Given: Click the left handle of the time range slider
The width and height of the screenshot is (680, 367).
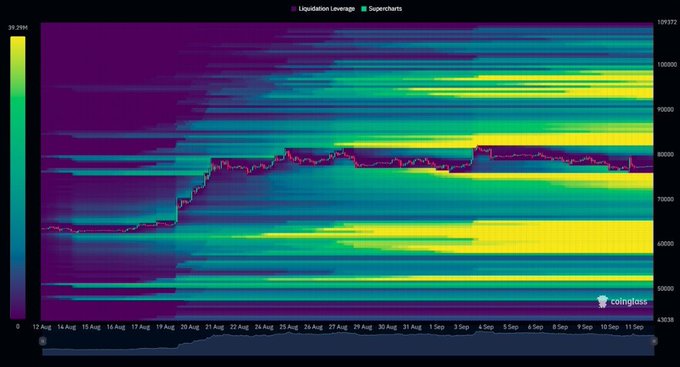Looking at the screenshot, I should click(42, 341).
